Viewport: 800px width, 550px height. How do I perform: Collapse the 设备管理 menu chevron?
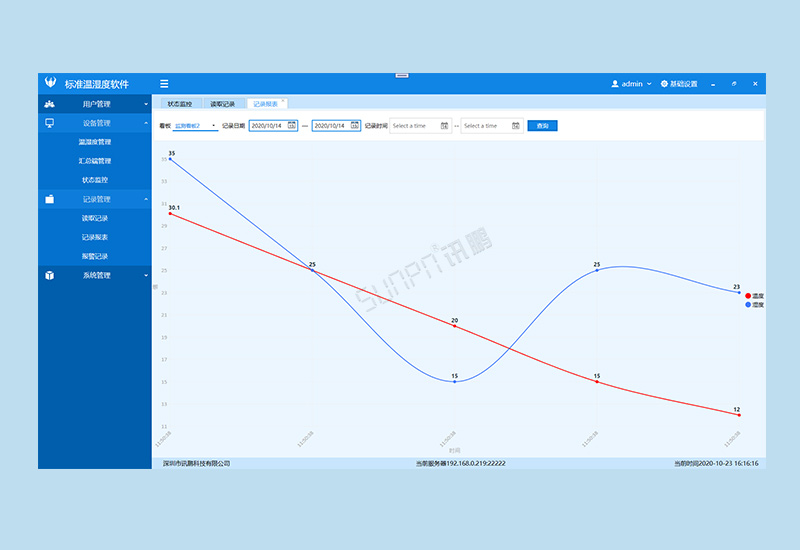point(146,123)
